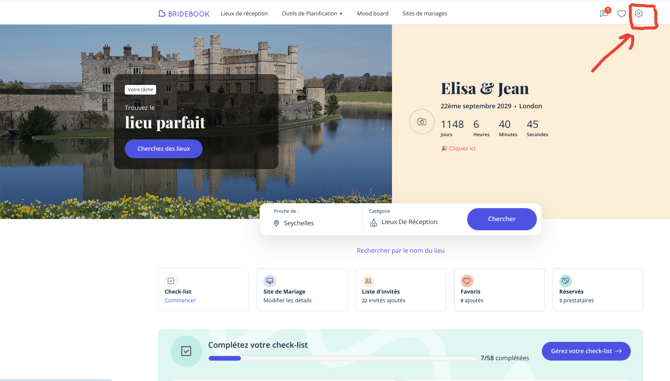Click the Check-list card icon
Screen dimensions: 670x381
(170, 281)
